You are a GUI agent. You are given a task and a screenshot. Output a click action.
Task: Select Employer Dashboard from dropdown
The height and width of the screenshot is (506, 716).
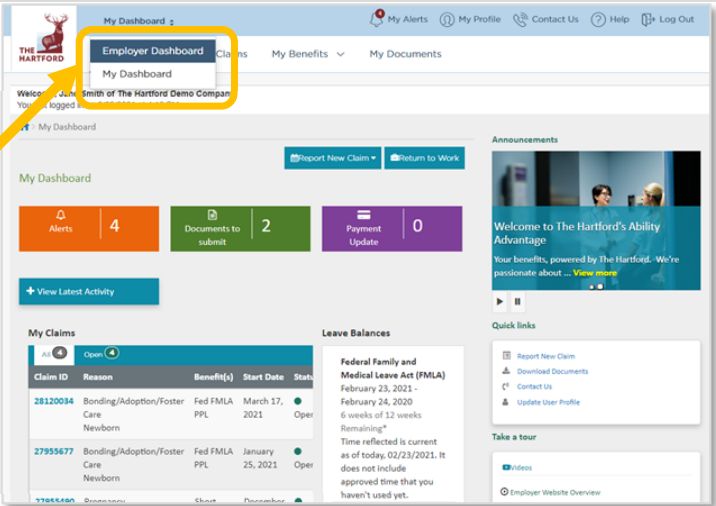click(x=153, y=51)
